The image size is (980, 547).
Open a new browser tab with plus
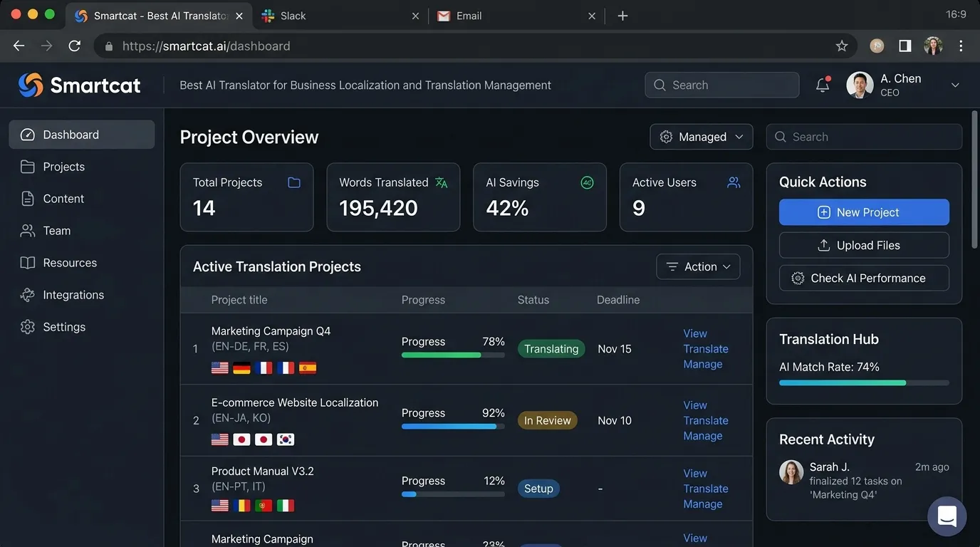click(x=622, y=16)
